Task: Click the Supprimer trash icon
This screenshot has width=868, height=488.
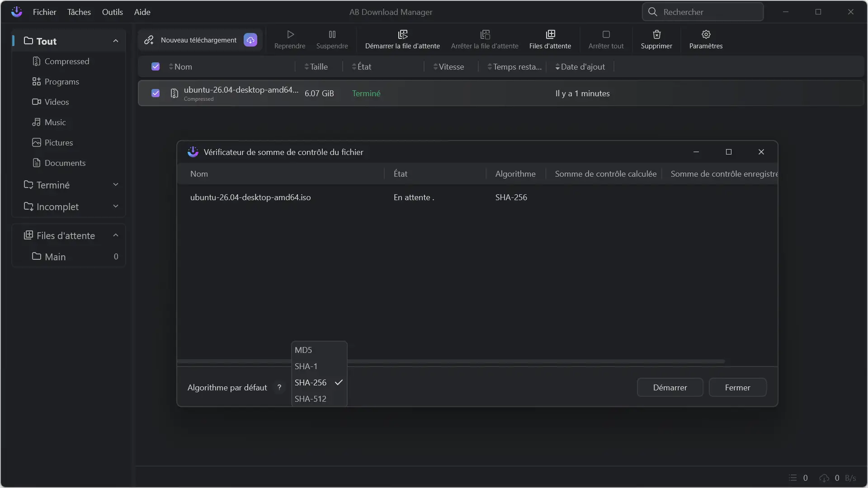Action: click(x=656, y=34)
